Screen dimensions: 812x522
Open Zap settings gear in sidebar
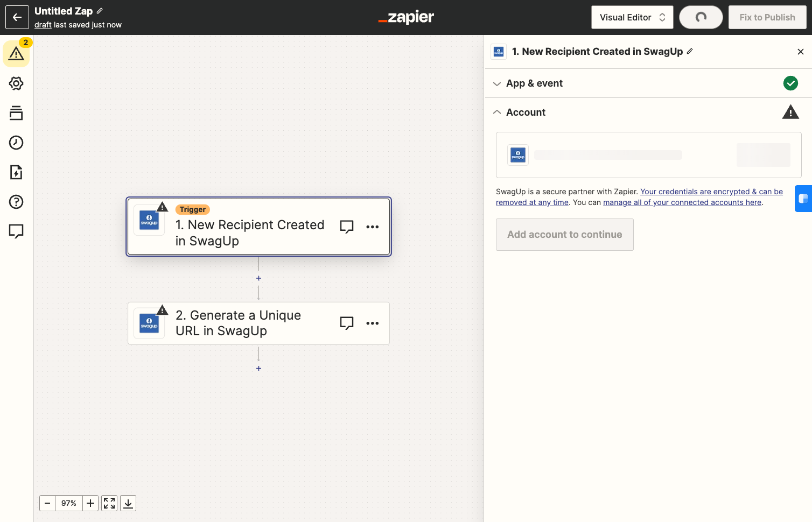point(16,83)
